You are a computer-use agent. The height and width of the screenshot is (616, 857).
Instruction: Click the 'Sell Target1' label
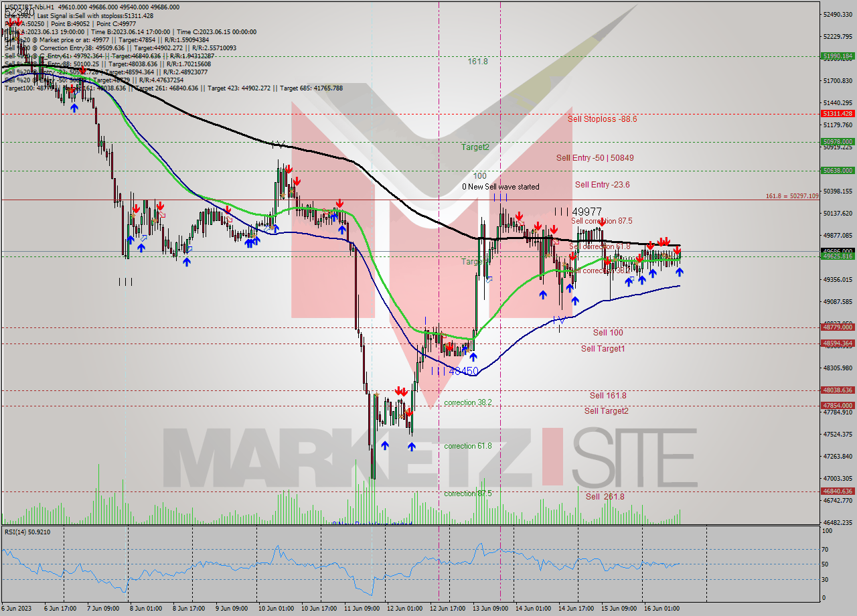click(603, 349)
